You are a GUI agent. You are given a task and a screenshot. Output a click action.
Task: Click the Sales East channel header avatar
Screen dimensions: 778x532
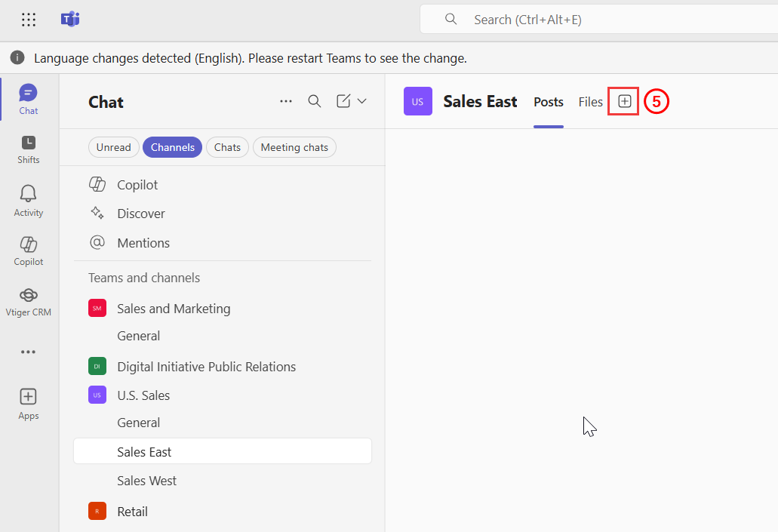[418, 101]
